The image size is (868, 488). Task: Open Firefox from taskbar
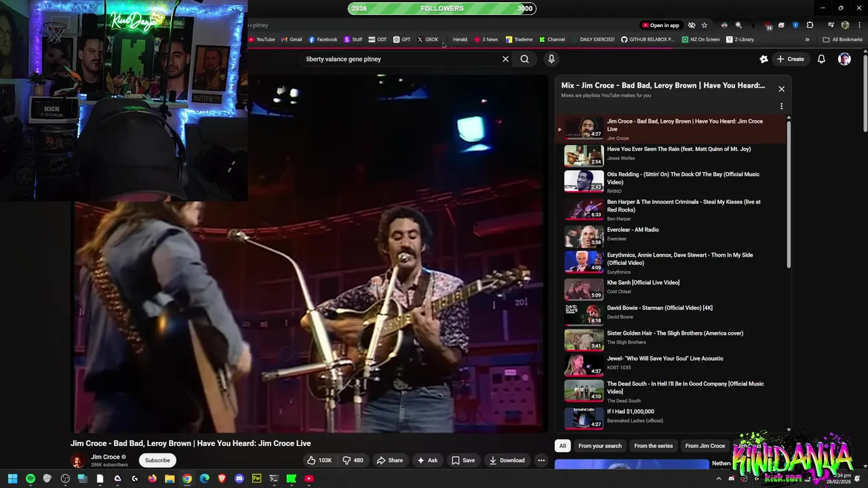(x=152, y=479)
